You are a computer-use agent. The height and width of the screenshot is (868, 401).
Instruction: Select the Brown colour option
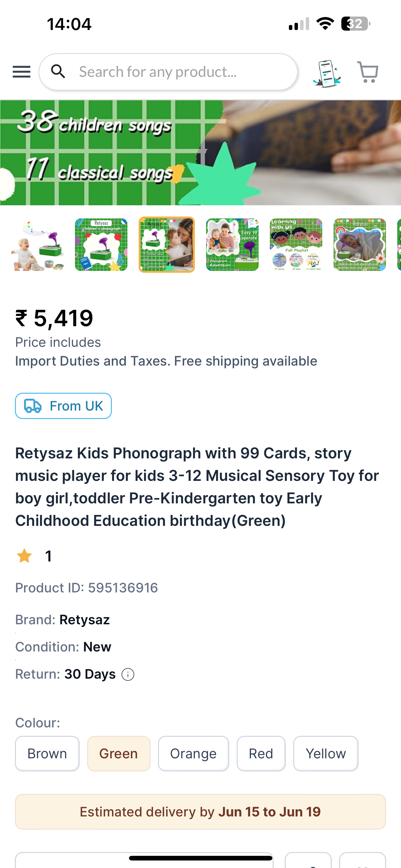click(x=47, y=753)
